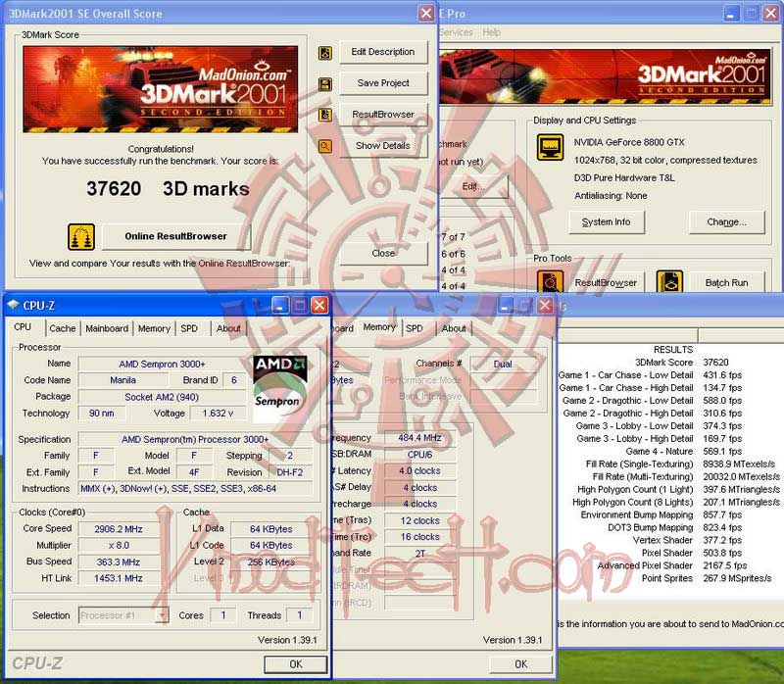Click the Instructions MMX, 3DNow! field
Viewport: 784px width, 684px height.
coord(195,488)
